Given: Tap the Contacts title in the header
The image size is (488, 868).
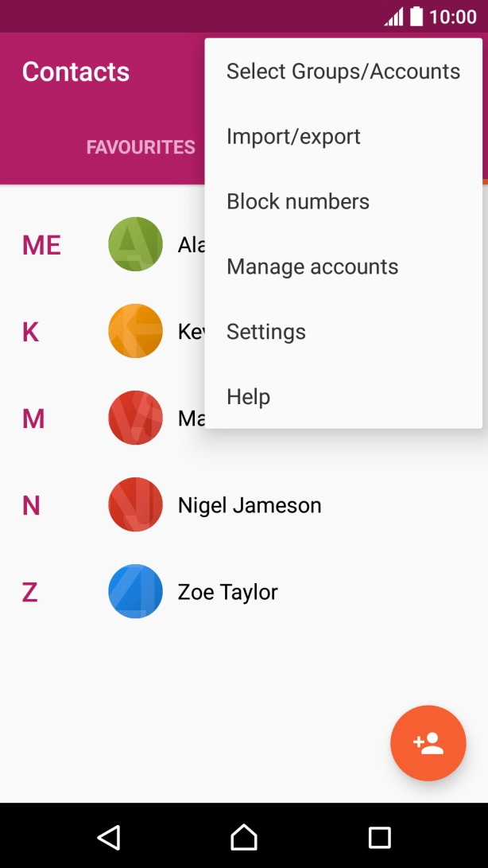Looking at the screenshot, I should coord(76,72).
